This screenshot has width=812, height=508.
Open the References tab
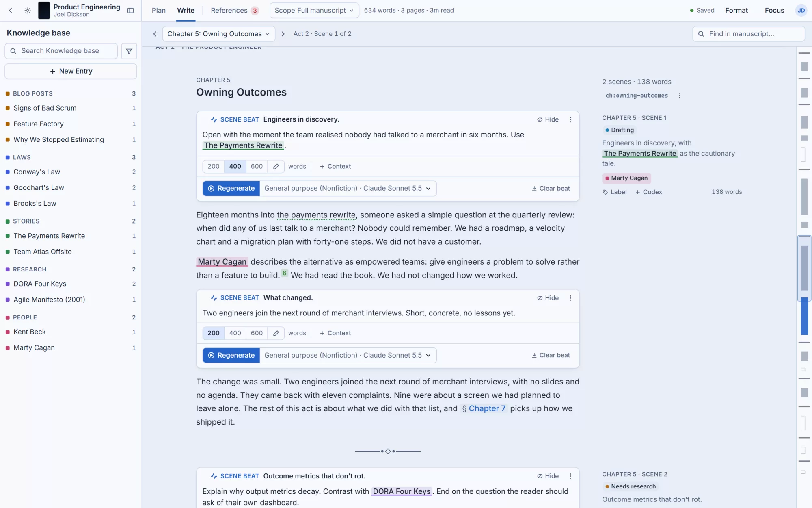(x=235, y=11)
